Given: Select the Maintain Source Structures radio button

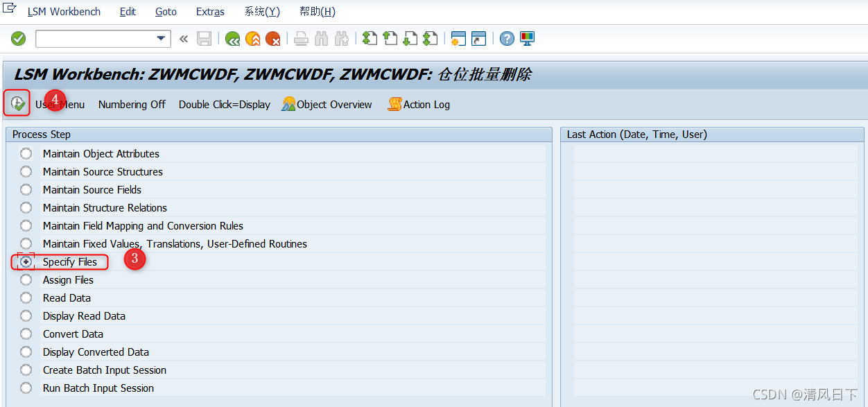Looking at the screenshot, I should [x=26, y=171].
